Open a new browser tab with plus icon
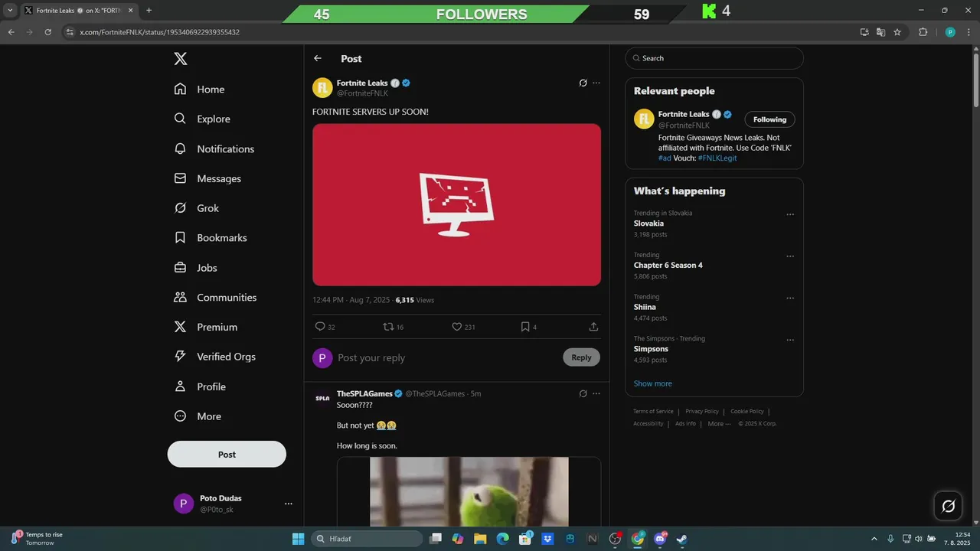Screen dimensions: 980x551 coord(149,10)
